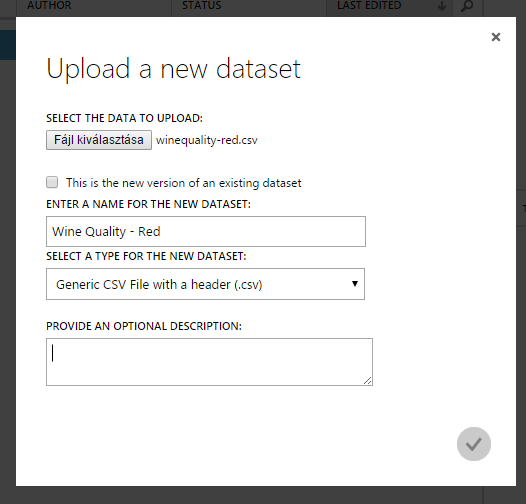Click the Fájl kiválasztása file chooser button

(99, 140)
